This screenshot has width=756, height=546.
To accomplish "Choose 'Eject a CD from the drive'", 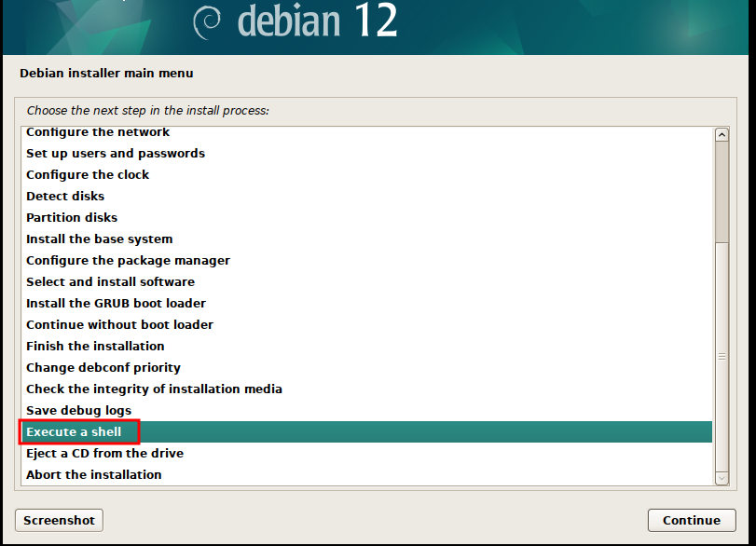I will [x=366, y=454].
